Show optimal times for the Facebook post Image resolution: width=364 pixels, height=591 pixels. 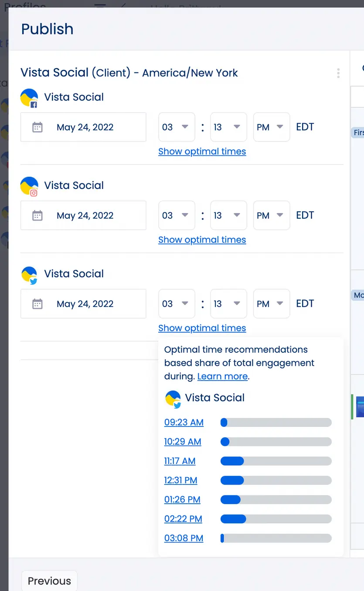coord(202,151)
